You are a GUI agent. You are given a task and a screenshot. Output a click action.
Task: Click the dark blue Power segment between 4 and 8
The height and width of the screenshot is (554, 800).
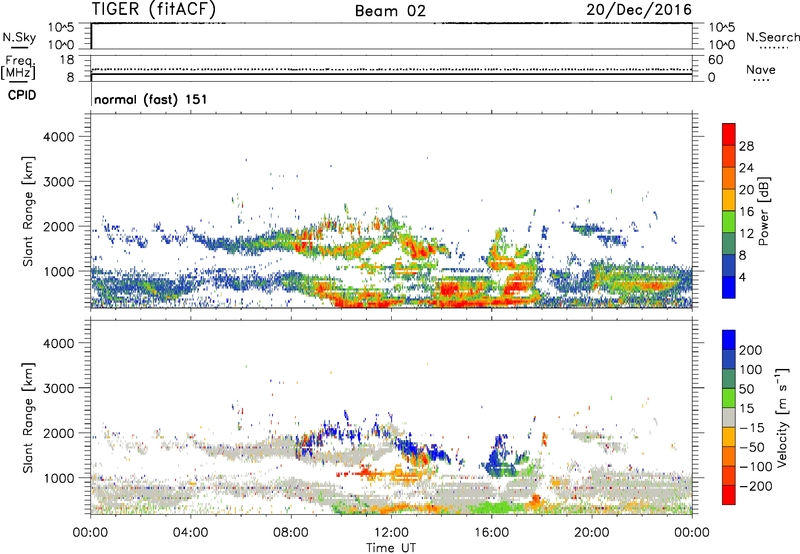click(729, 266)
